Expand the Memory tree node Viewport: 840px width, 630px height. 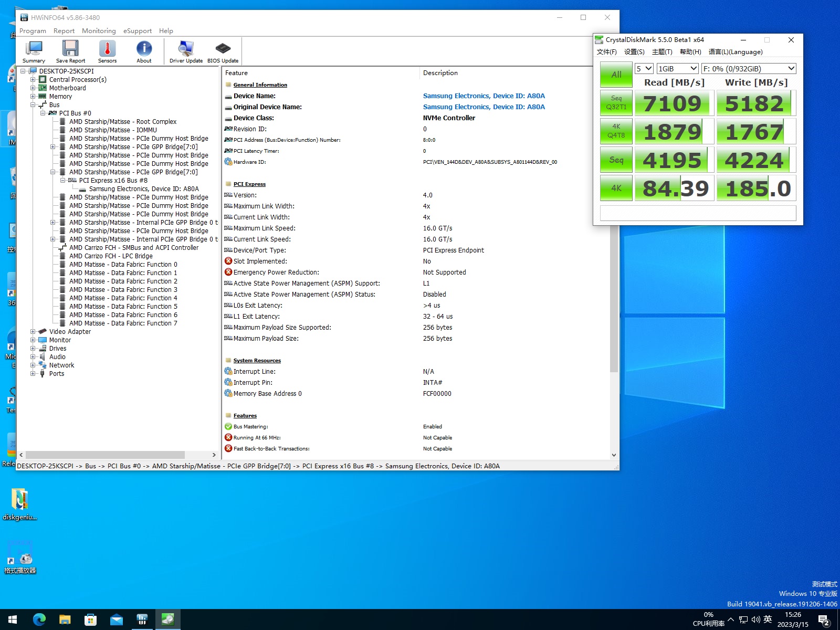coord(33,97)
